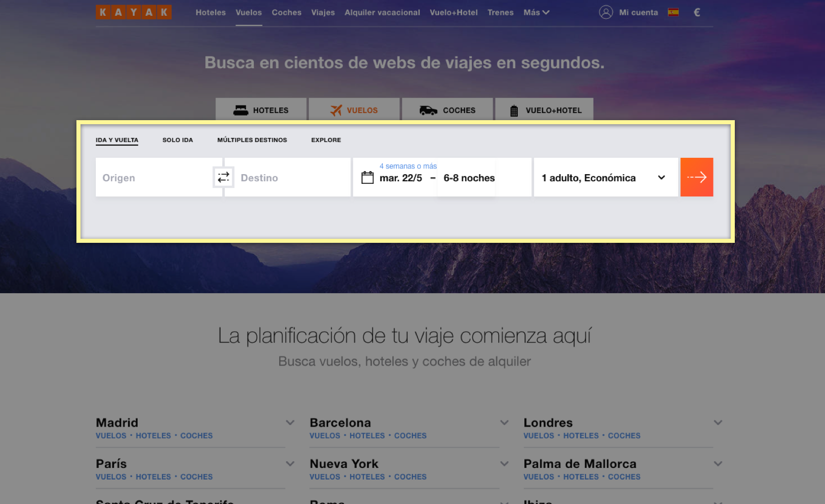Swap origin and destination with arrows icon
This screenshot has width=825, height=504.
tap(223, 177)
